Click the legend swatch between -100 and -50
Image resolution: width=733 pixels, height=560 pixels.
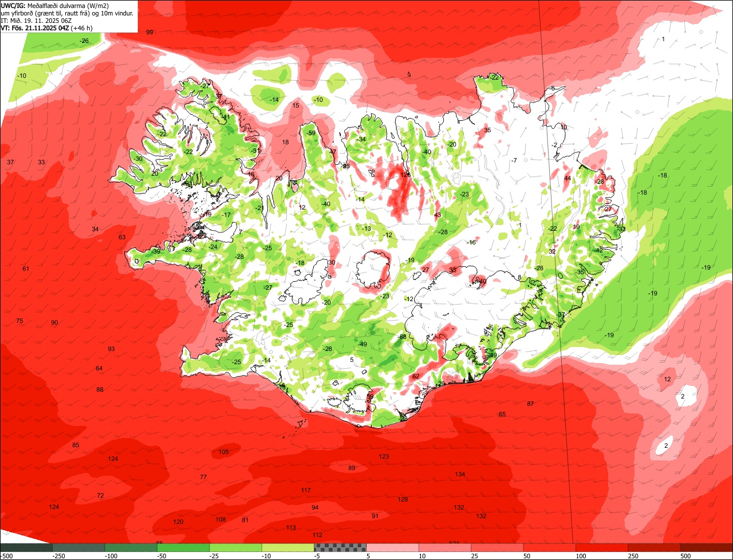[131, 547]
